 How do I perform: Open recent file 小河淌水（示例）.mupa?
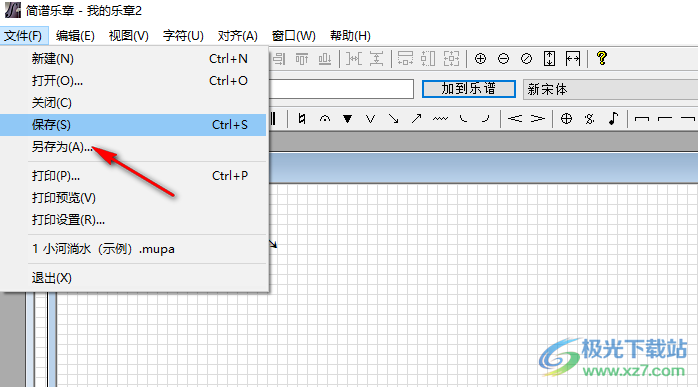coord(134,249)
